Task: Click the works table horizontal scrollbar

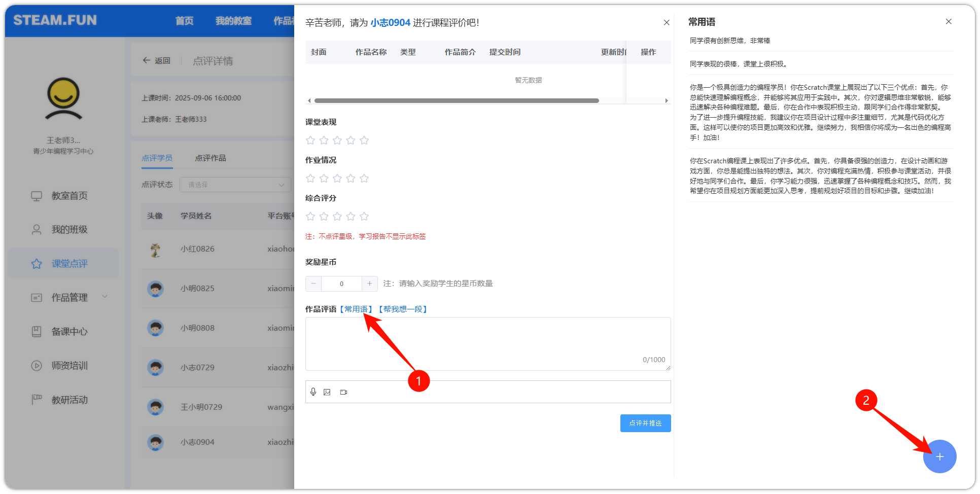Action: [457, 100]
